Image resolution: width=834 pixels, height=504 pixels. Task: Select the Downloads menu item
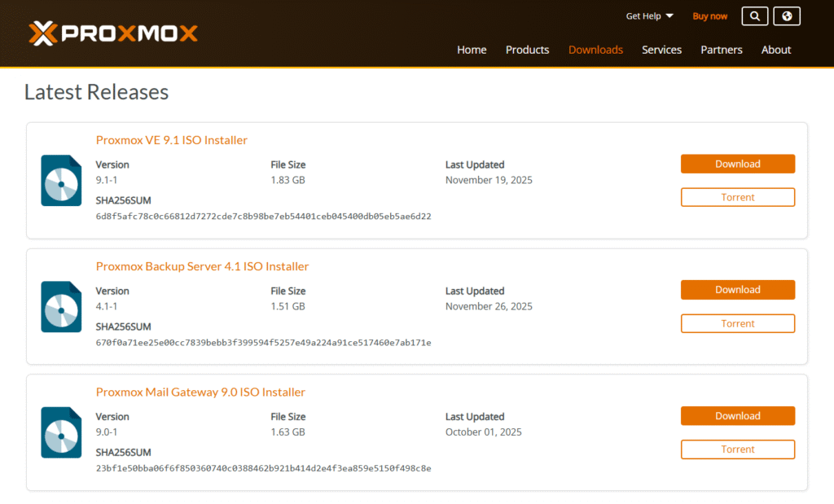coord(595,50)
